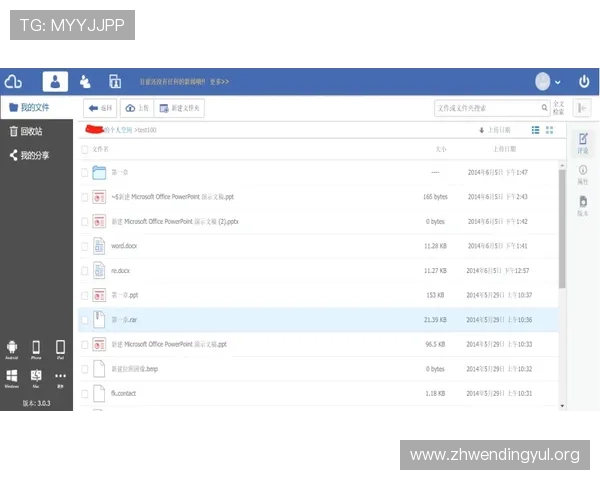The height and width of the screenshot is (480, 600).
Task: Collapse the right side panel
Action: [x=583, y=108]
